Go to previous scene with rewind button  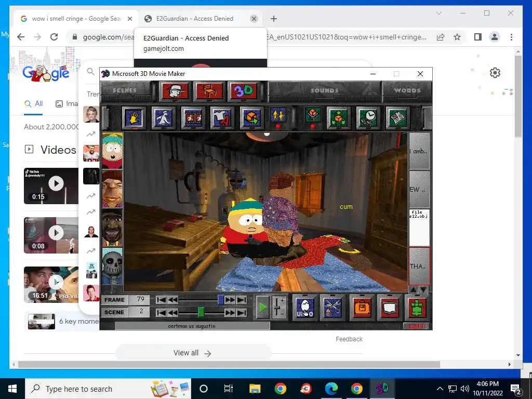172,312
